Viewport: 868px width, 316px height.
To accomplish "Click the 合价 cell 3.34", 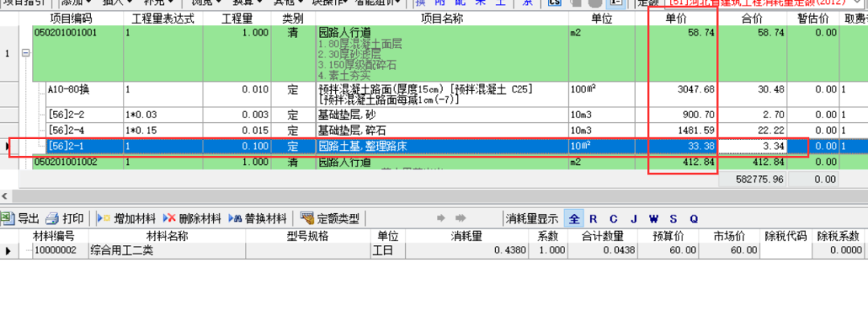I will [x=752, y=146].
